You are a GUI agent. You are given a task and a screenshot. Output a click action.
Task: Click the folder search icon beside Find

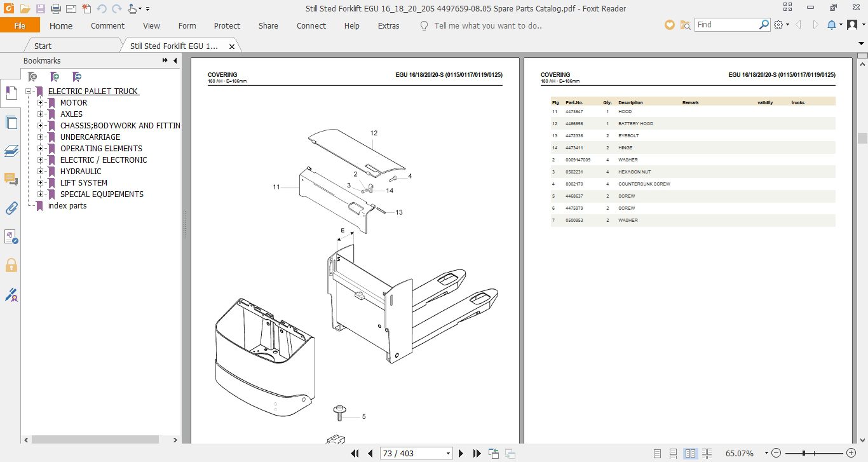click(x=685, y=25)
